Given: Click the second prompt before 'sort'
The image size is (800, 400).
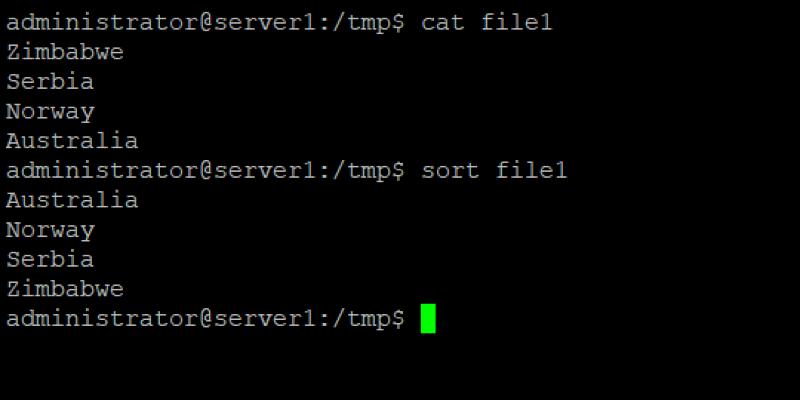Looking at the screenshot, I should point(205,171).
